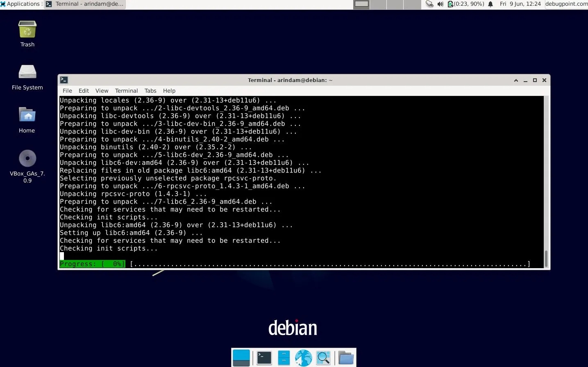Mute the system volume from the tray

[x=440, y=4]
